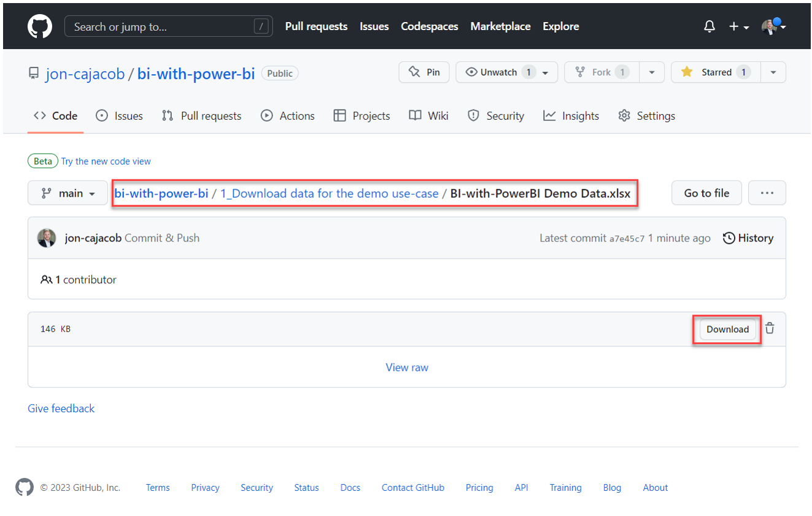The height and width of the screenshot is (516, 812).
Task: Open footer Terms link
Action: pos(158,488)
